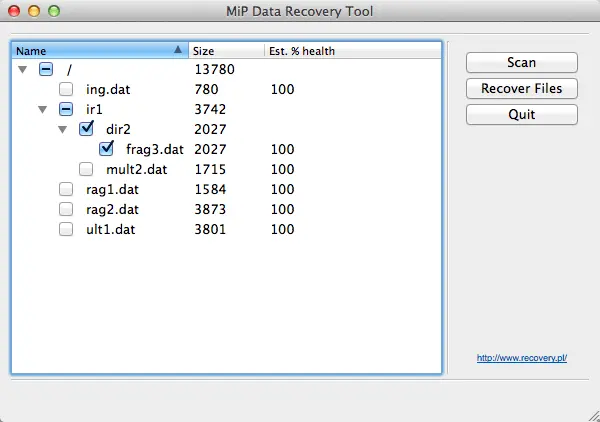Uncheck the frag3.dat checkbox

coord(106,149)
